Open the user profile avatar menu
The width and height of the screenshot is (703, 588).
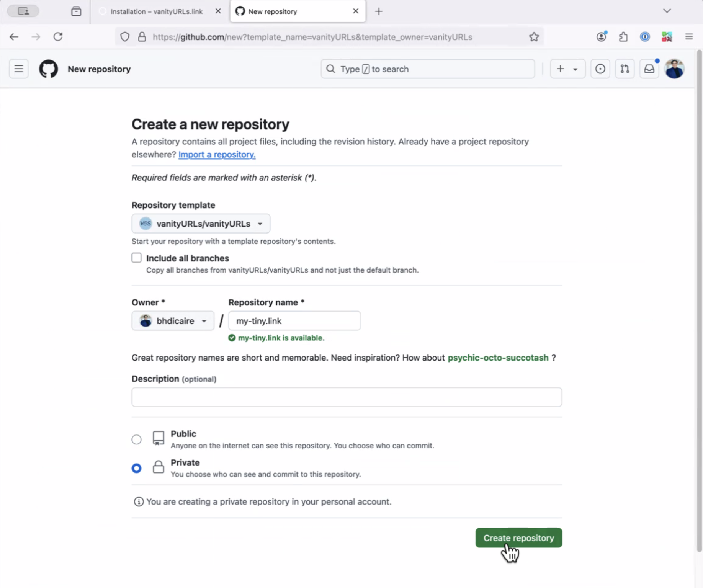(674, 69)
